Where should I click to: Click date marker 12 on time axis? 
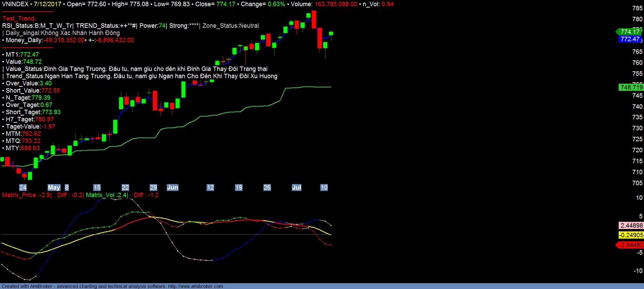[x=210, y=188]
